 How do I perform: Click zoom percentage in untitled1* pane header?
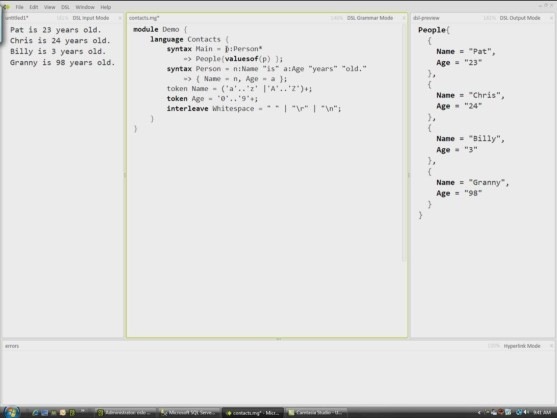62,18
